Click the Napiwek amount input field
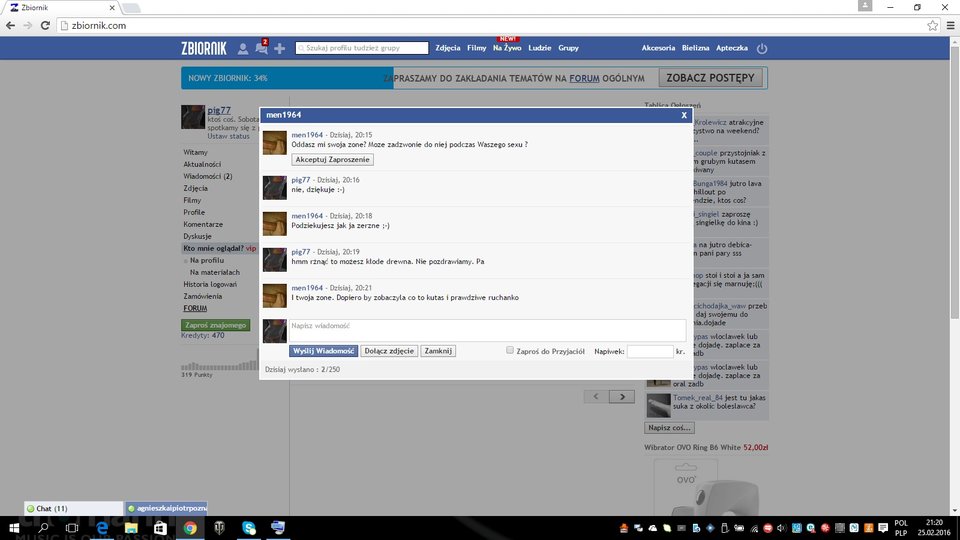The height and width of the screenshot is (540, 960). point(649,352)
